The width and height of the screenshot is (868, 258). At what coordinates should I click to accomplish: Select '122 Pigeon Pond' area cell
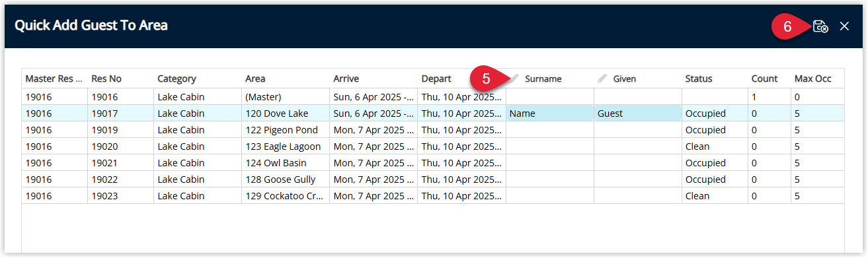point(286,130)
